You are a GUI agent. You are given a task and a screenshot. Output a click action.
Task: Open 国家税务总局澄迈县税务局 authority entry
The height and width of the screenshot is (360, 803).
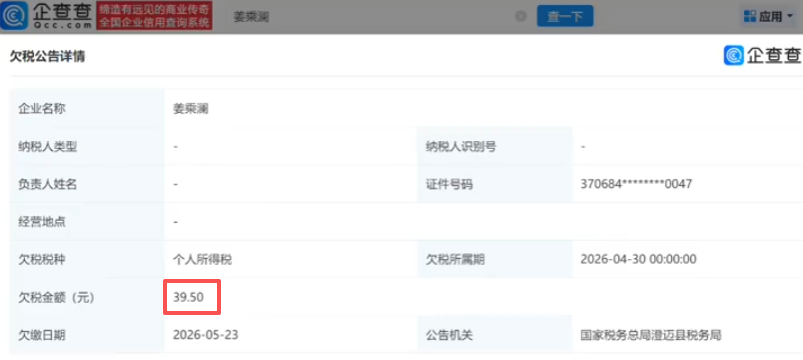[x=651, y=335]
